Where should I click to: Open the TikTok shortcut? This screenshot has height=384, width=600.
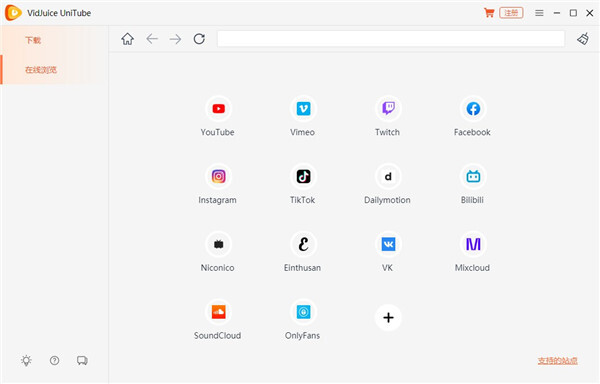[303, 177]
